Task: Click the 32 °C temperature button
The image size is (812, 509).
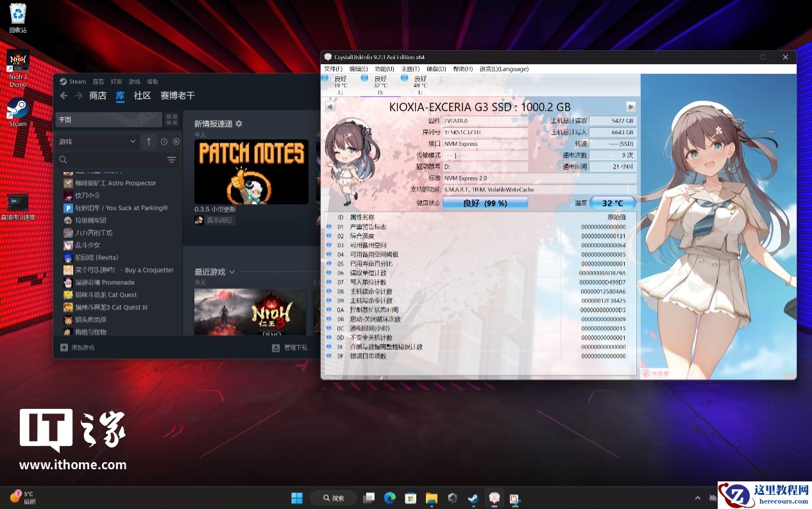Action: coord(613,203)
